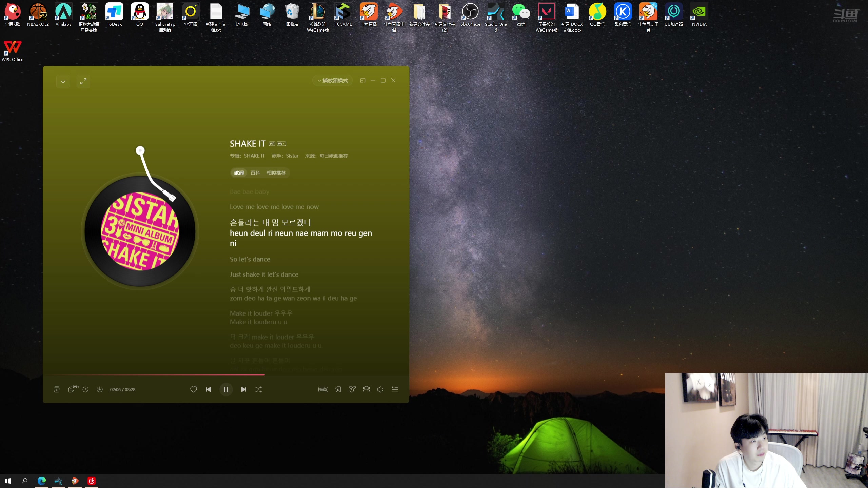The height and width of the screenshot is (488, 868).
Task: Select the YY开播 desktop icon
Action: tap(191, 14)
